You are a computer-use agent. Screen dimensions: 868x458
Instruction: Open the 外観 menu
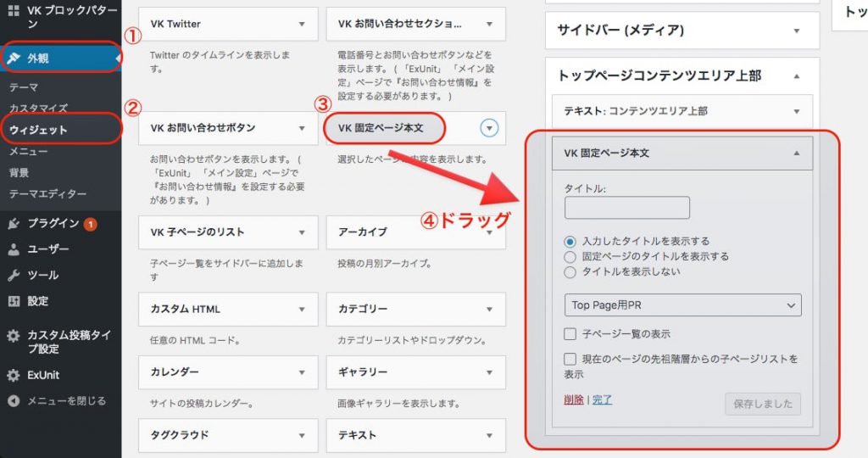pyautogui.click(x=61, y=59)
